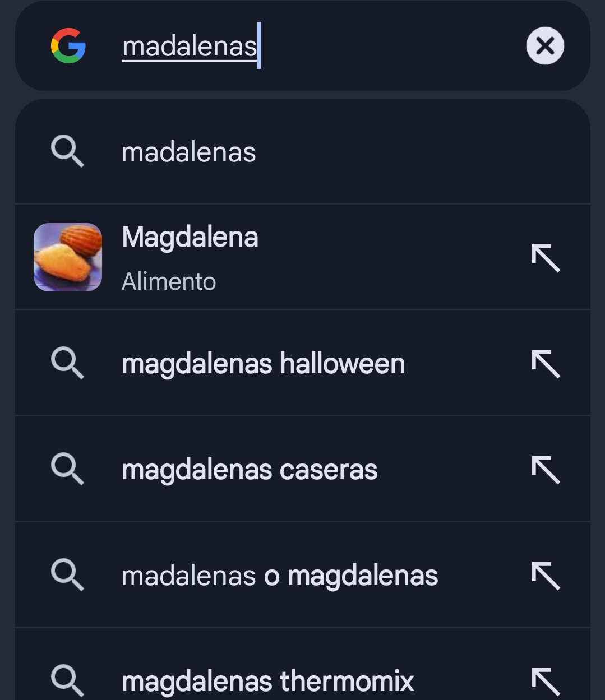Click inside the madalenas search field

click(x=314, y=46)
